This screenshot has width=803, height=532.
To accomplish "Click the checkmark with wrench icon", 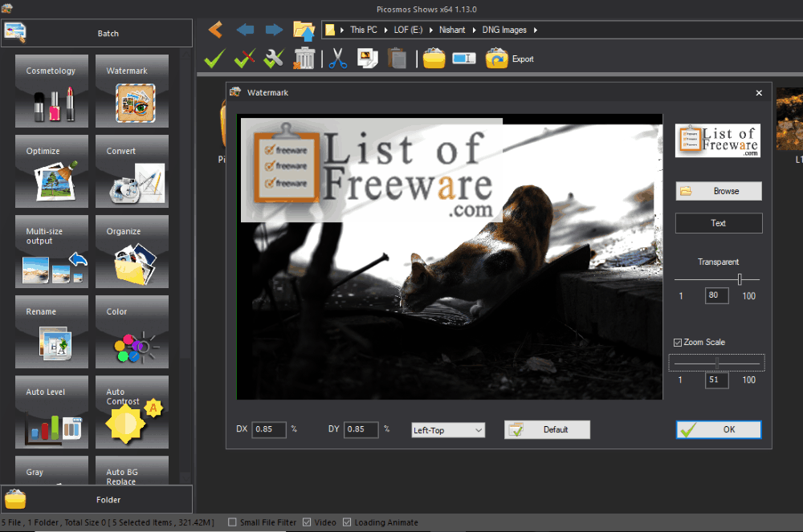I will click(274, 59).
